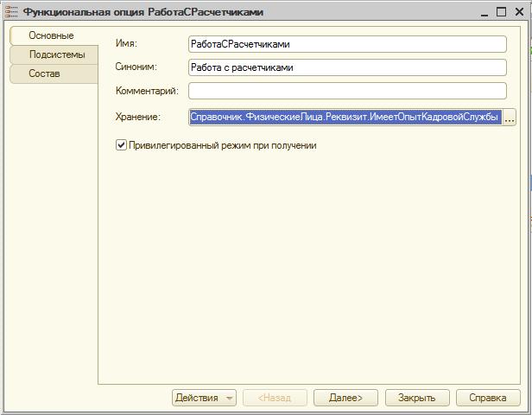
Task: Click the disabled <Назад button
Action: click(275, 398)
